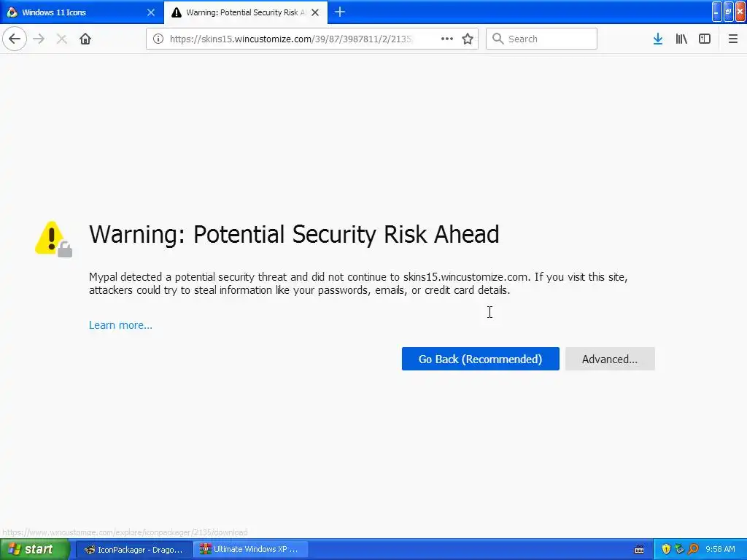This screenshot has height=560, width=747.
Task: Go back with the browser back arrow
Action: click(x=15, y=39)
